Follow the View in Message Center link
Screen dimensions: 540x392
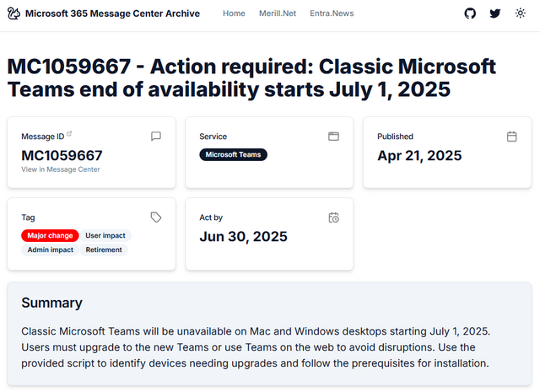point(60,169)
